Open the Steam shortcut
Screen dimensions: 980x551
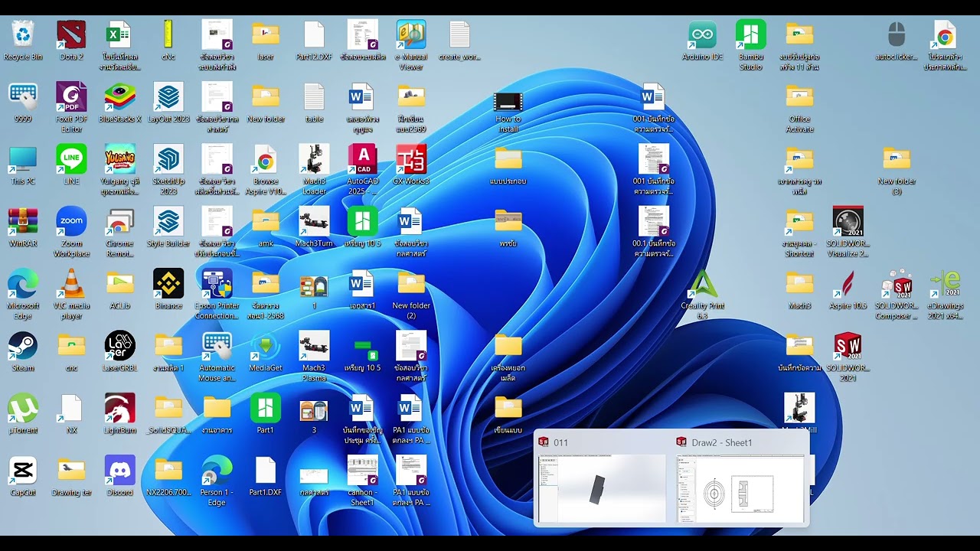[23, 352]
